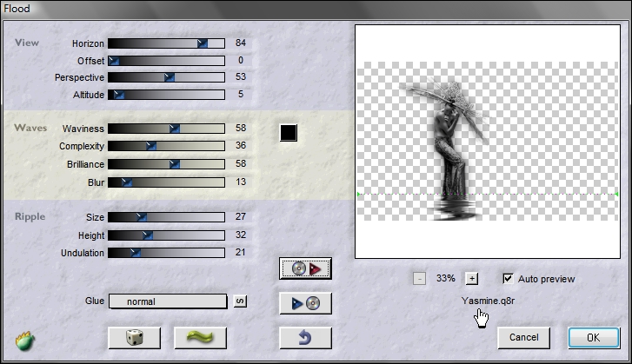Adjust the Blur slider
This screenshot has width=632, height=364.
tap(166, 182)
